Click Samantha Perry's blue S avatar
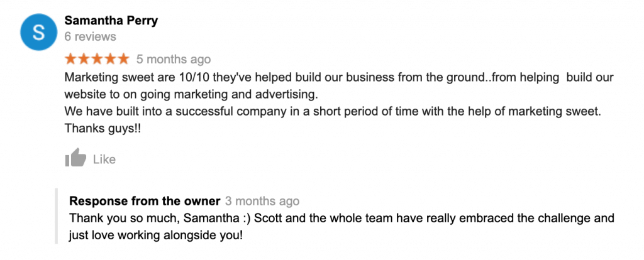The height and width of the screenshot is (260, 644). tap(37, 32)
